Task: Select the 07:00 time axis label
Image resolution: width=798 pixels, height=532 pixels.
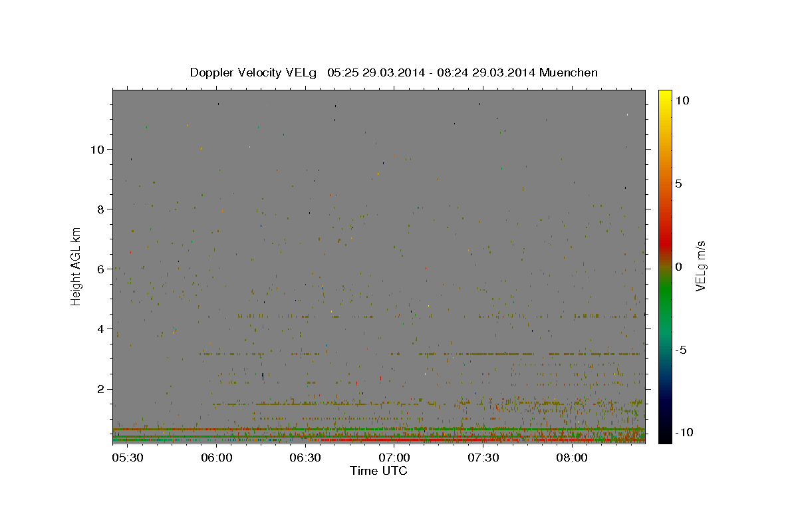Action: [394, 458]
